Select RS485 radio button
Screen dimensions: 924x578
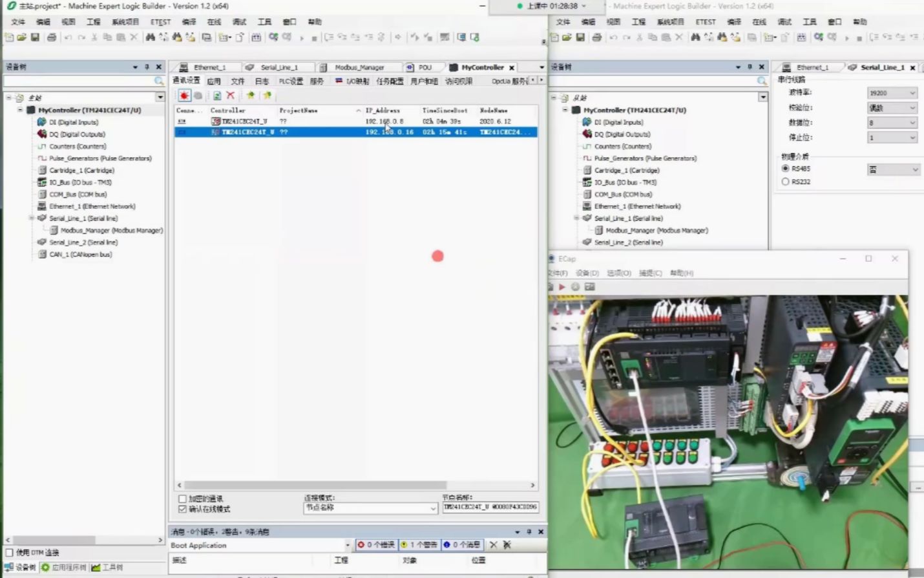click(x=786, y=169)
